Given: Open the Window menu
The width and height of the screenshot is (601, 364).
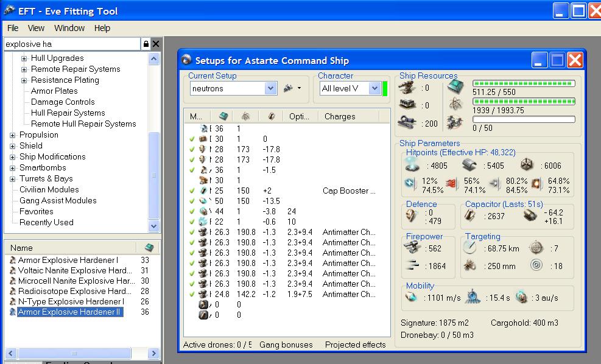Looking at the screenshot, I should (69, 28).
